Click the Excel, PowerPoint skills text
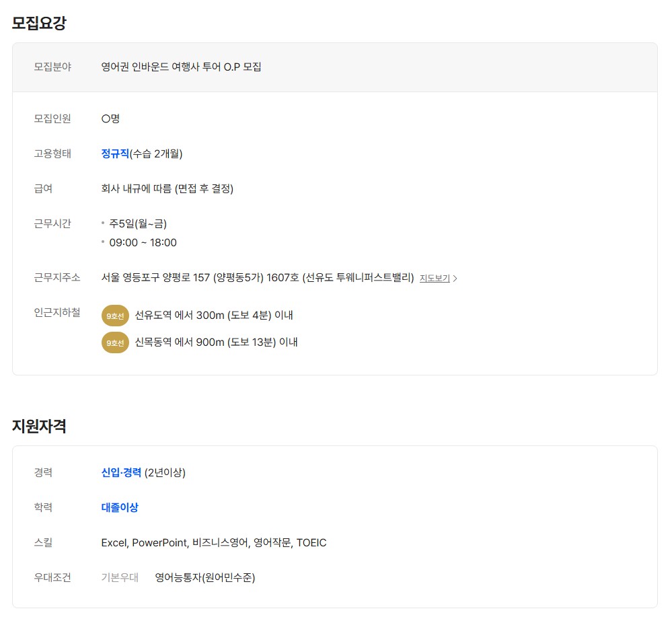 (213, 542)
